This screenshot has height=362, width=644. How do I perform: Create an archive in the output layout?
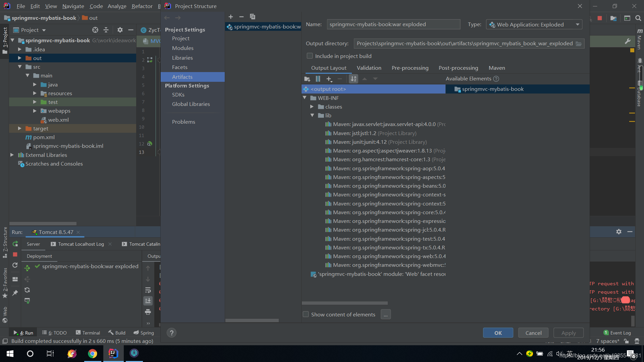[318, 79]
